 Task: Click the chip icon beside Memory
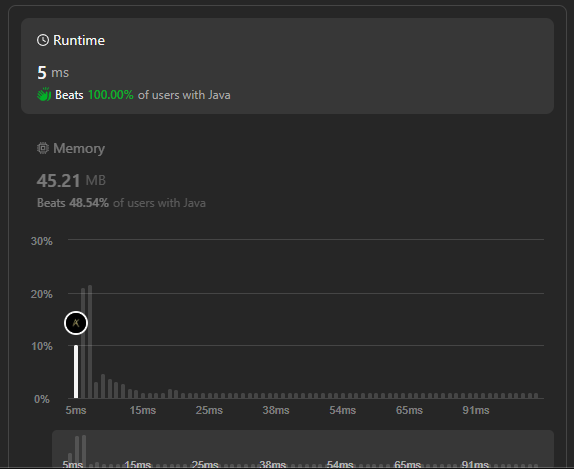point(43,148)
